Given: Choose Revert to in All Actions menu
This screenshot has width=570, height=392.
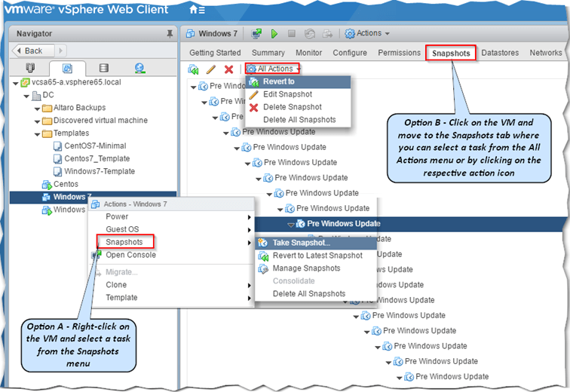Looking at the screenshot, I should coord(299,81).
